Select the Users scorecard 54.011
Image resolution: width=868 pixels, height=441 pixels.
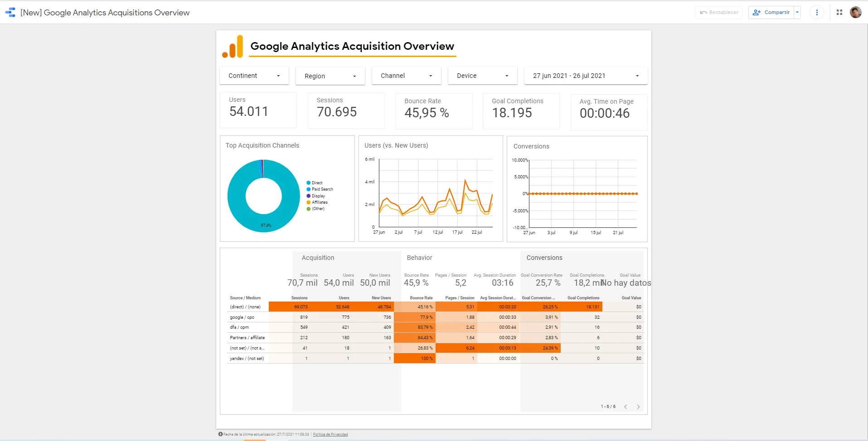258,110
